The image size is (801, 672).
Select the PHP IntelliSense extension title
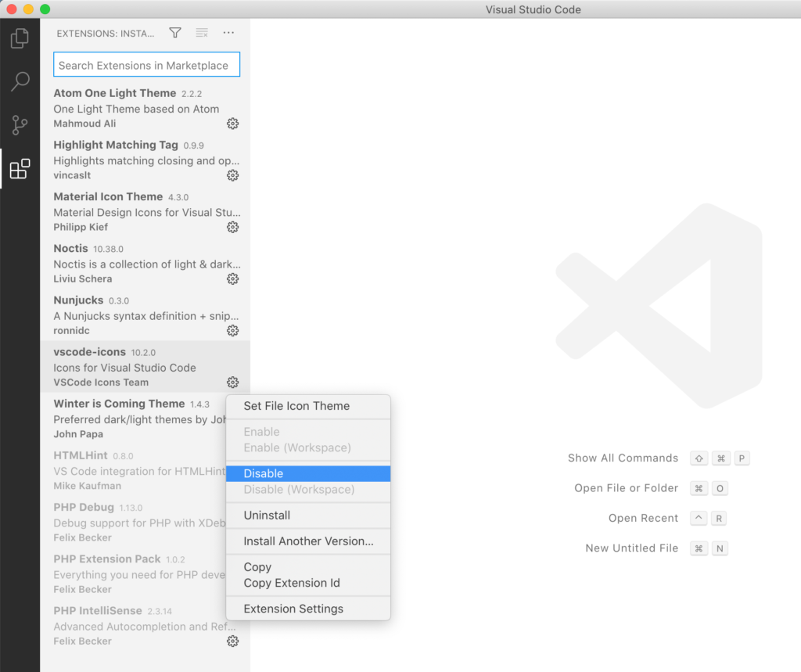98,611
